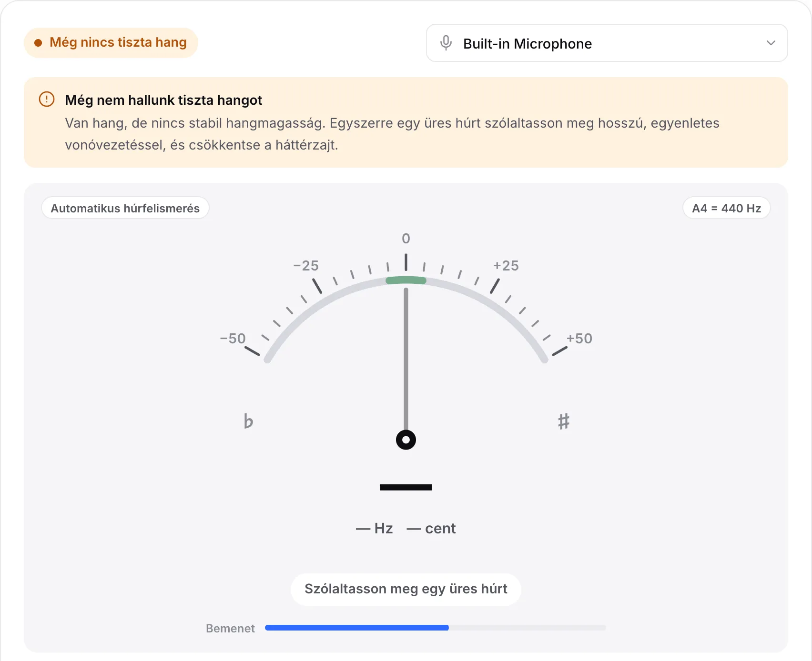Viewport: 812px width, 661px height.
Task: Click the A4 = 440 Hz reference pill
Action: (726, 208)
